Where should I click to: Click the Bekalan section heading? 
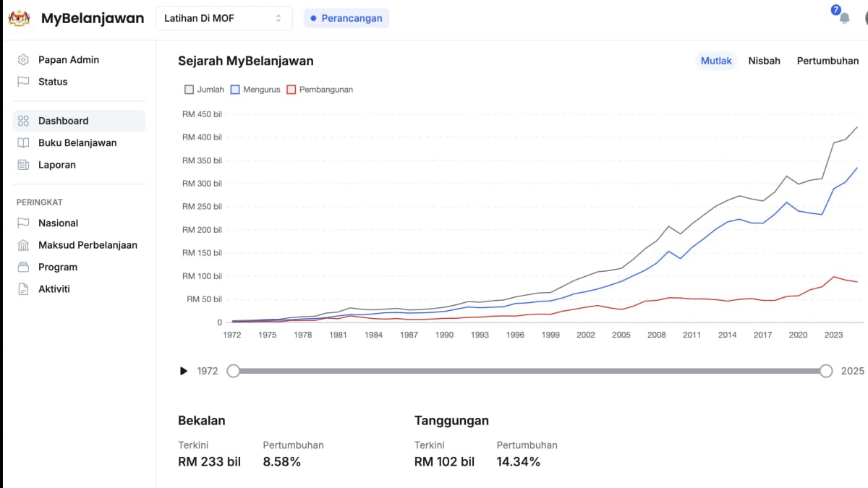point(202,420)
